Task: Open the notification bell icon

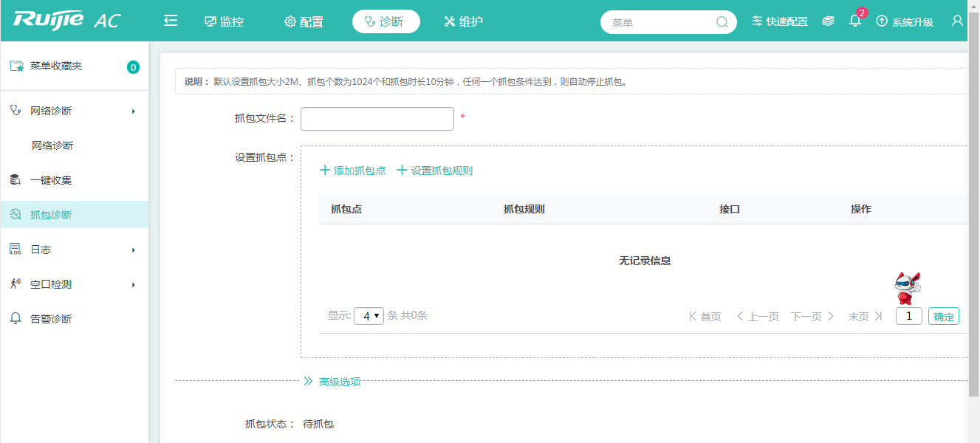Action: (x=855, y=21)
